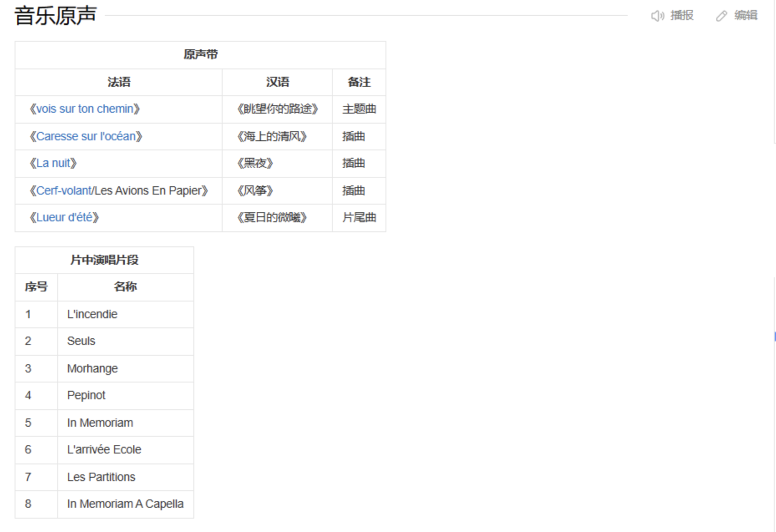
Task: Click number 4 in the Pepinot row
Action: pyautogui.click(x=28, y=395)
